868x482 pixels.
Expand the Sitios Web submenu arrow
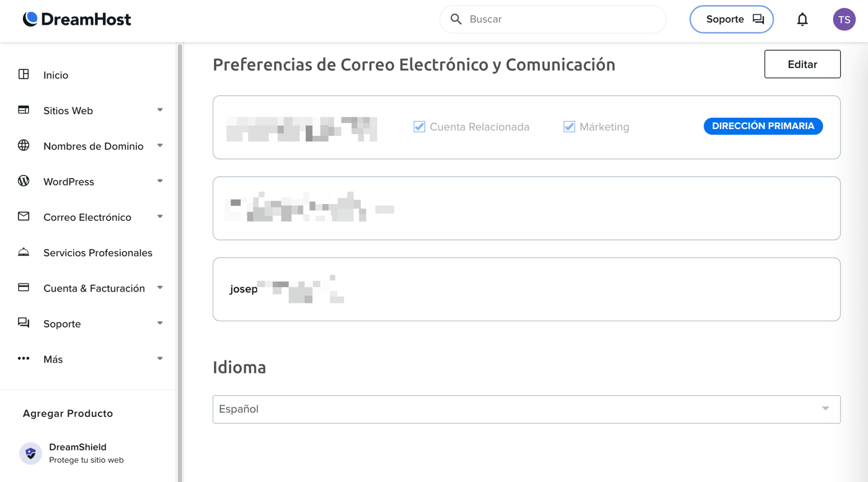(x=160, y=110)
